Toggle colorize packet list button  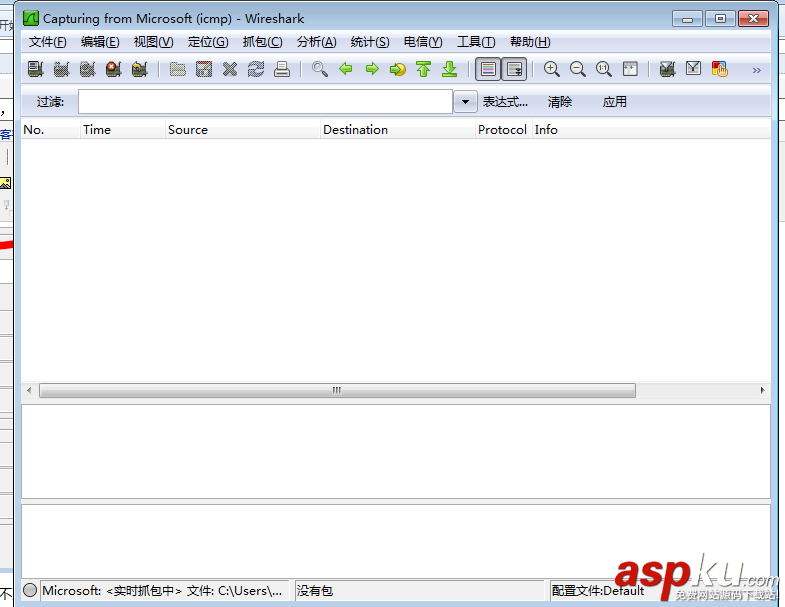tap(488, 69)
